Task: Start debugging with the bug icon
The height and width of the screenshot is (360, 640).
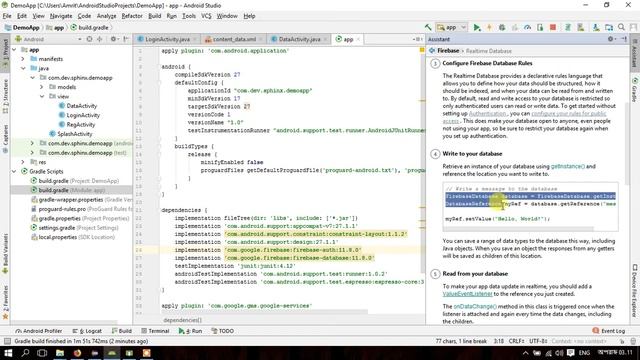Action: 502,27
